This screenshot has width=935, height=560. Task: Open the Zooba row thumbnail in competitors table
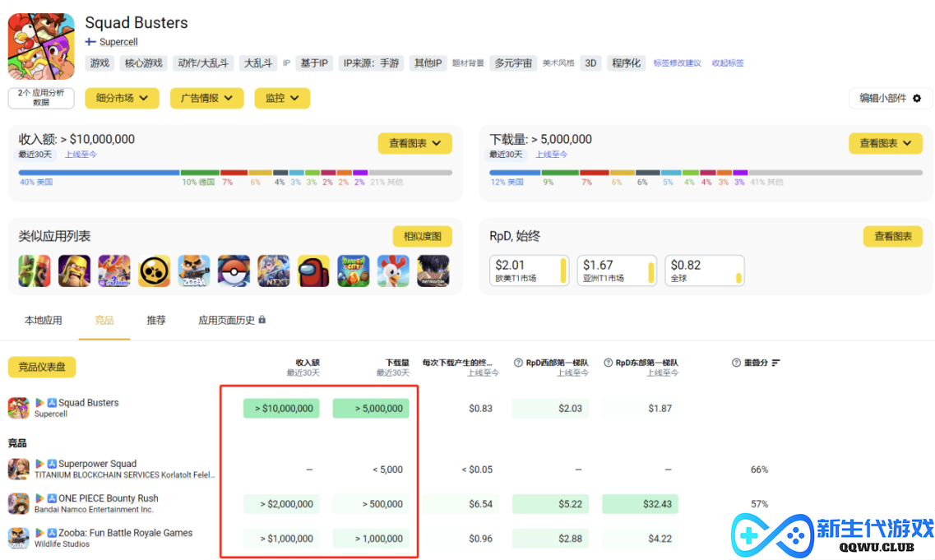pos(18,538)
